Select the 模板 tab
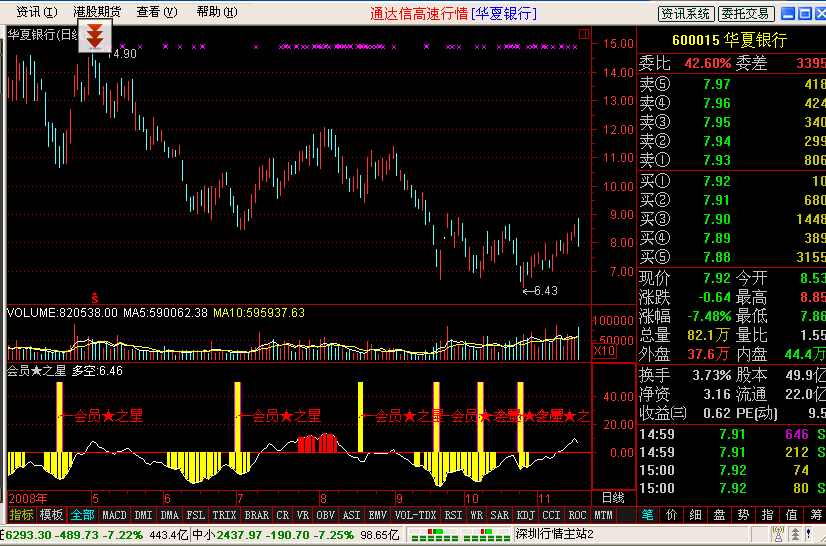The width and height of the screenshot is (826, 546). [x=52, y=515]
